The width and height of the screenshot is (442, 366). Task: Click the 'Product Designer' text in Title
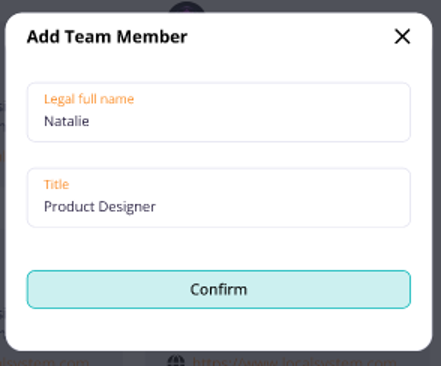(100, 207)
